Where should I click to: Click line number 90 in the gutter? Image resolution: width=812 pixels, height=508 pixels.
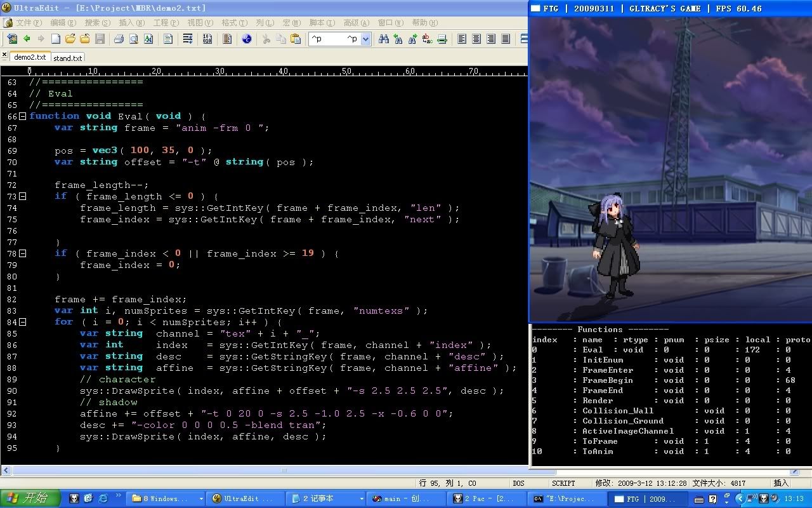[x=13, y=391]
